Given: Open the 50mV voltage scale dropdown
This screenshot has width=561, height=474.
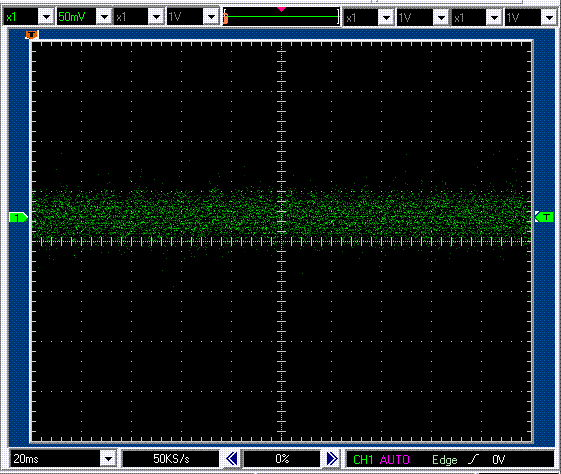Looking at the screenshot, I should pyautogui.click(x=104, y=17).
